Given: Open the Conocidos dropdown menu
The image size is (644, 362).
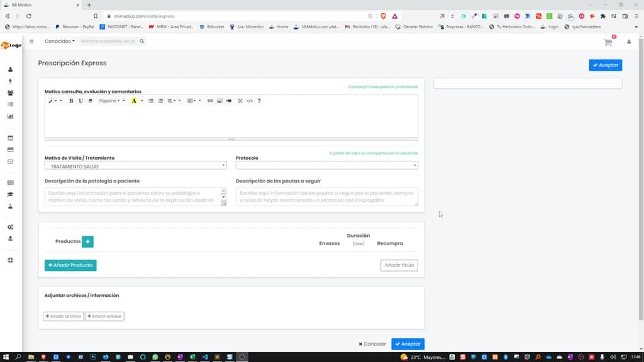Looking at the screenshot, I should [x=60, y=41].
